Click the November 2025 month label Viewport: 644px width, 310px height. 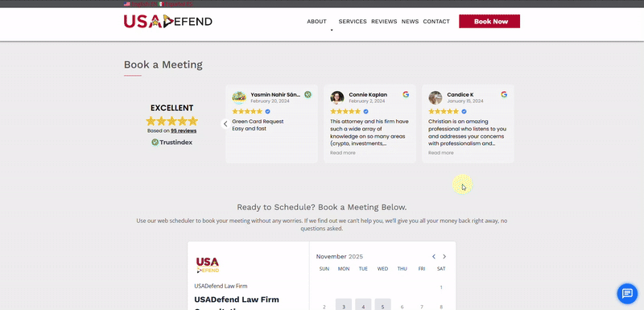coord(340,257)
